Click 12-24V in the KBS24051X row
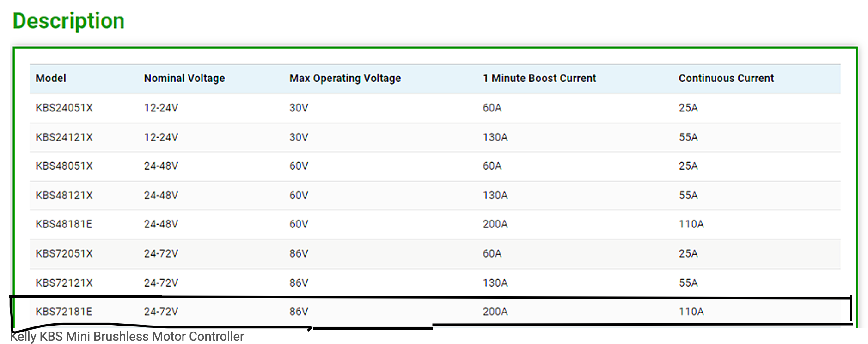The width and height of the screenshot is (868, 344). 161,108
